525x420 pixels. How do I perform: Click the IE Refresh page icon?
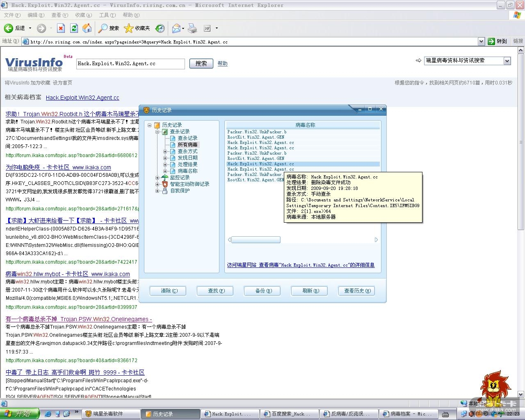[x=74, y=28]
